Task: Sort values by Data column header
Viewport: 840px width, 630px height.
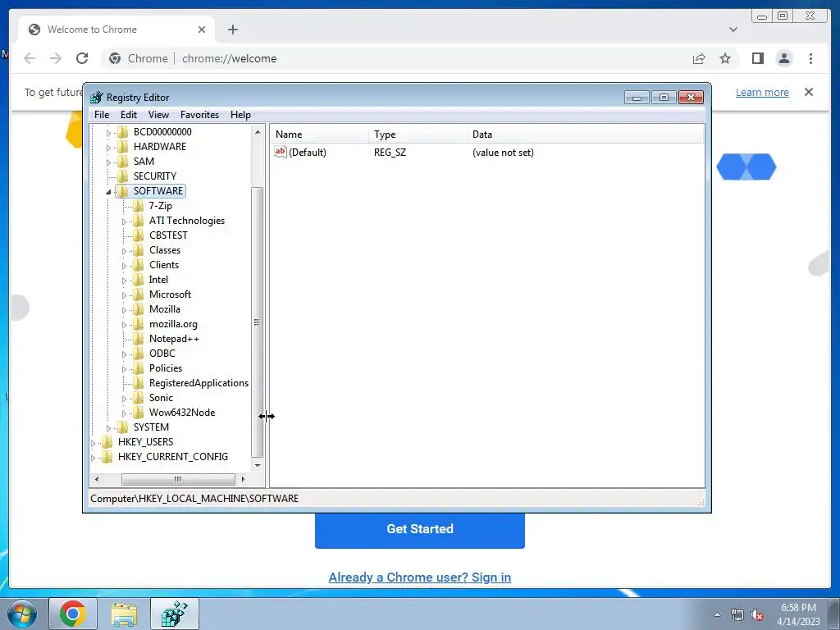Action: [586, 135]
